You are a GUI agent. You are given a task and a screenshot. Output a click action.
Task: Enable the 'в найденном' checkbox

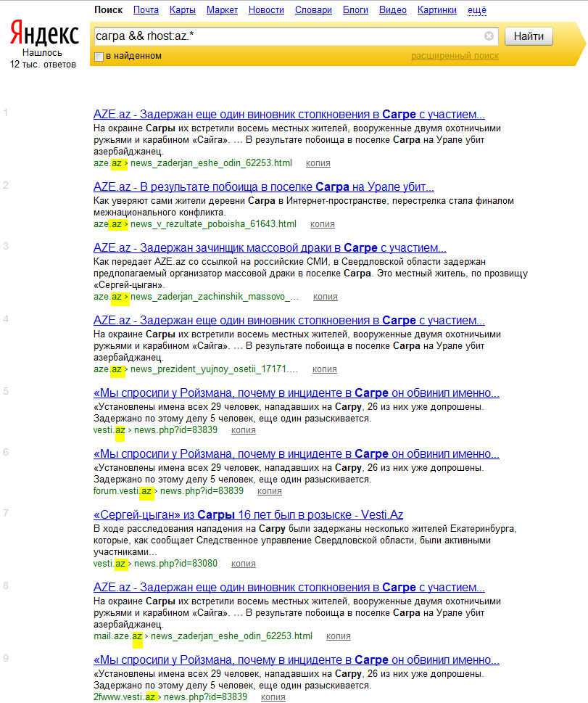coord(99,57)
